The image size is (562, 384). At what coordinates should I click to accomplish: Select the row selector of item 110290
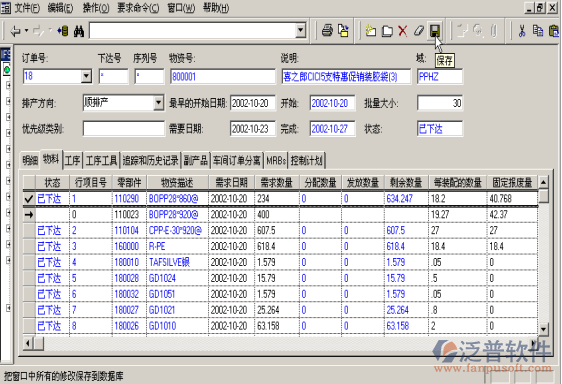click(29, 199)
